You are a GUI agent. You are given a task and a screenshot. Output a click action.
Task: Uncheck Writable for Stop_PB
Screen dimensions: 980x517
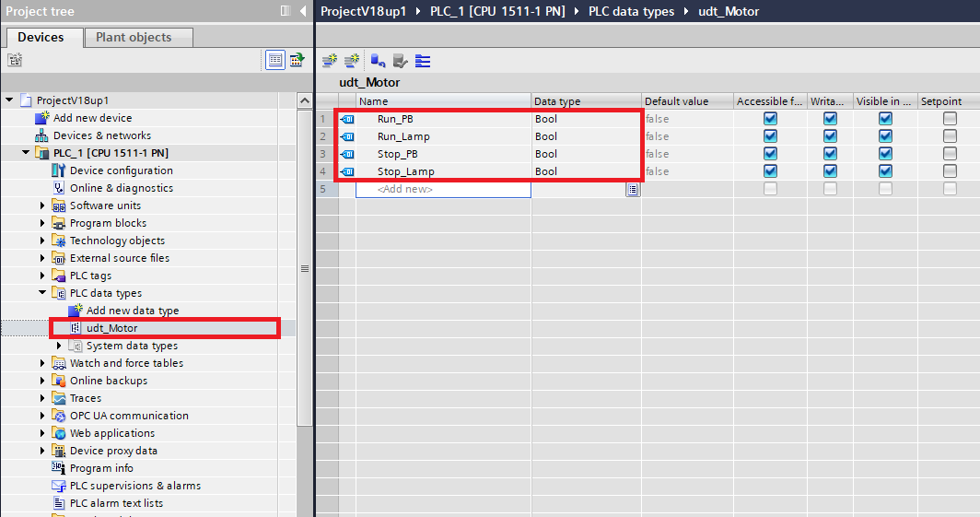click(830, 153)
